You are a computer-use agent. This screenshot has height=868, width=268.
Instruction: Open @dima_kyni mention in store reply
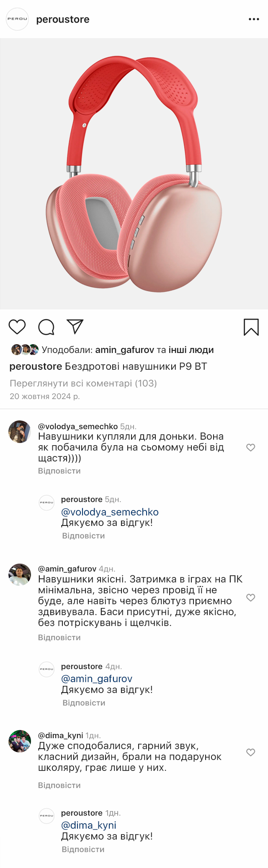click(89, 825)
